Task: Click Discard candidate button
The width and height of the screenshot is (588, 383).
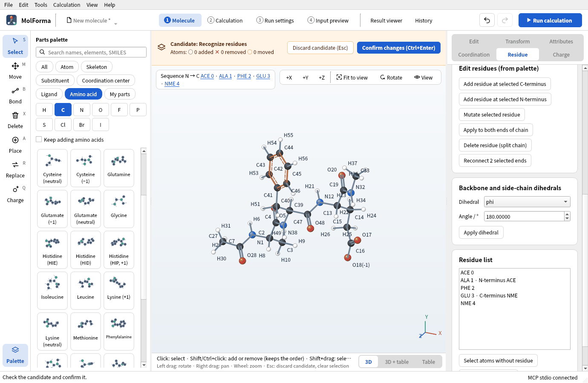Action: [x=320, y=48]
